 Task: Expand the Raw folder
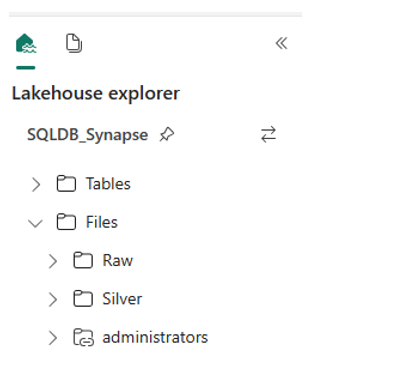pyautogui.click(x=53, y=261)
